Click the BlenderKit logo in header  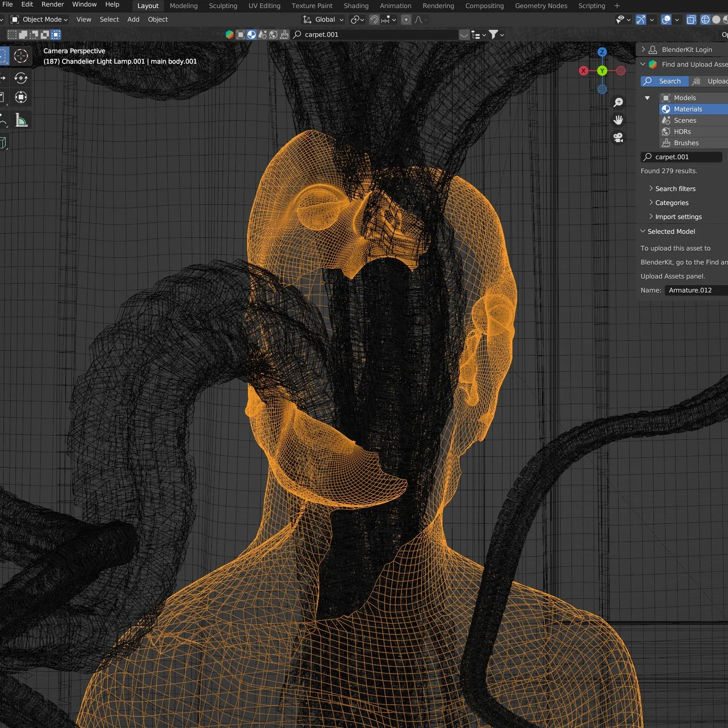pos(230,35)
